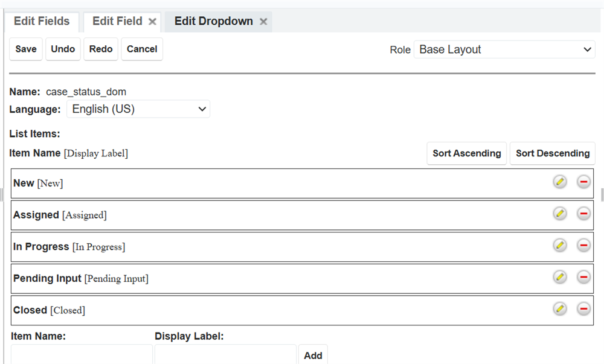The width and height of the screenshot is (604, 364).
Task: Edit the Assigned list item
Action: (560, 213)
